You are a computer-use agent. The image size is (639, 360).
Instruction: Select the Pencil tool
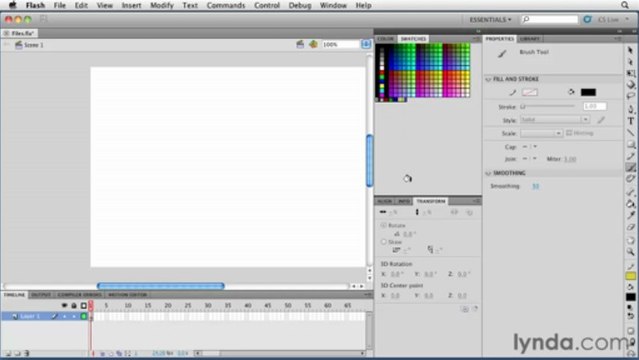pos(630,156)
